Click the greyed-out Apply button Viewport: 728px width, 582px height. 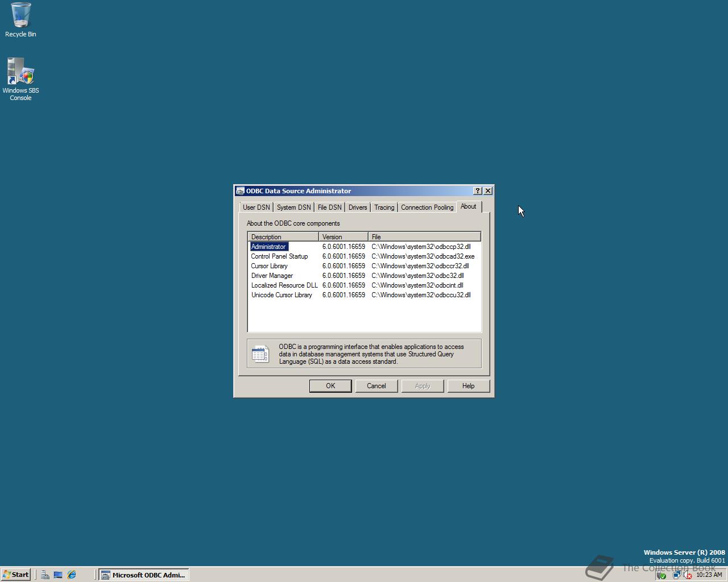(423, 386)
